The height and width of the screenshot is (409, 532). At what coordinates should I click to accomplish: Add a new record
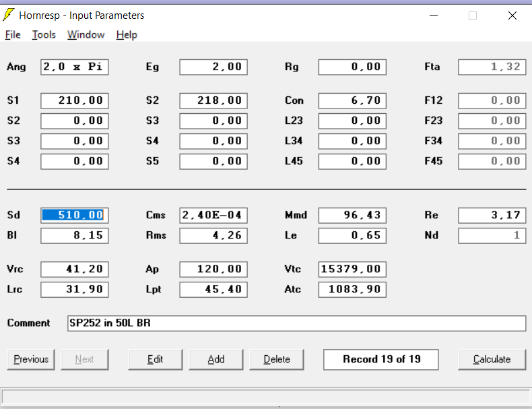[x=215, y=359]
